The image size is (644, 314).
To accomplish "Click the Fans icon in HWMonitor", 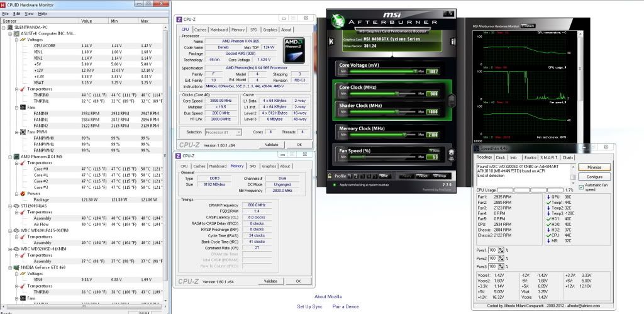I will pyautogui.click(x=23, y=107).
